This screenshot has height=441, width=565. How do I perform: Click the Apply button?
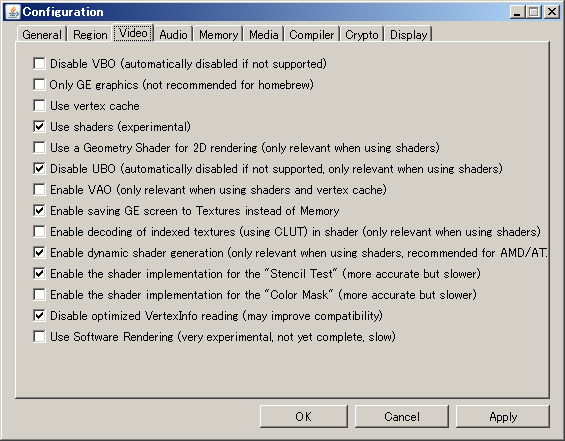tap(503, 416)
